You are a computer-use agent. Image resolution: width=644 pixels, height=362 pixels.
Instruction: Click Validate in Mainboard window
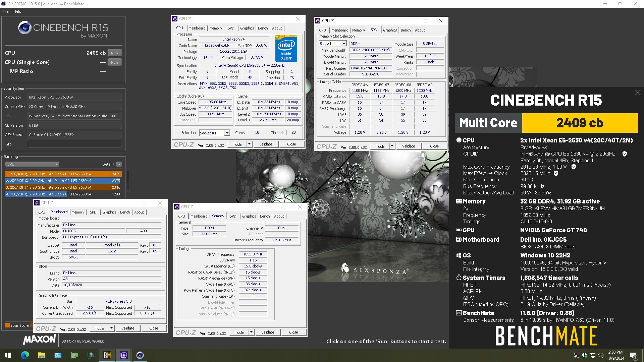pyautogui.click(x=128, y=328)
